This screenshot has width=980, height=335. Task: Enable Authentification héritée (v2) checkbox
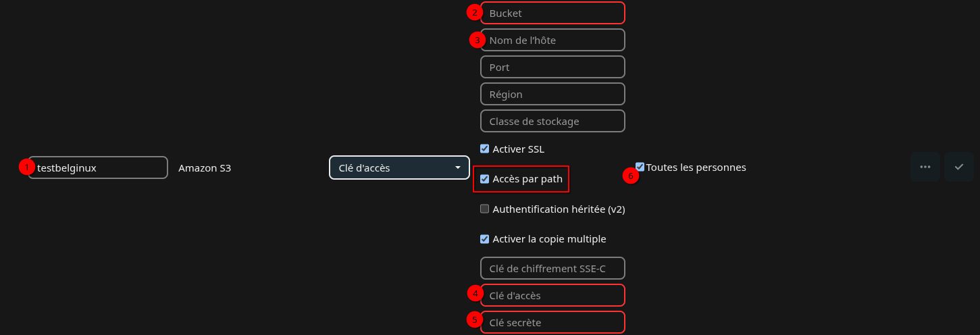point(484,209)
